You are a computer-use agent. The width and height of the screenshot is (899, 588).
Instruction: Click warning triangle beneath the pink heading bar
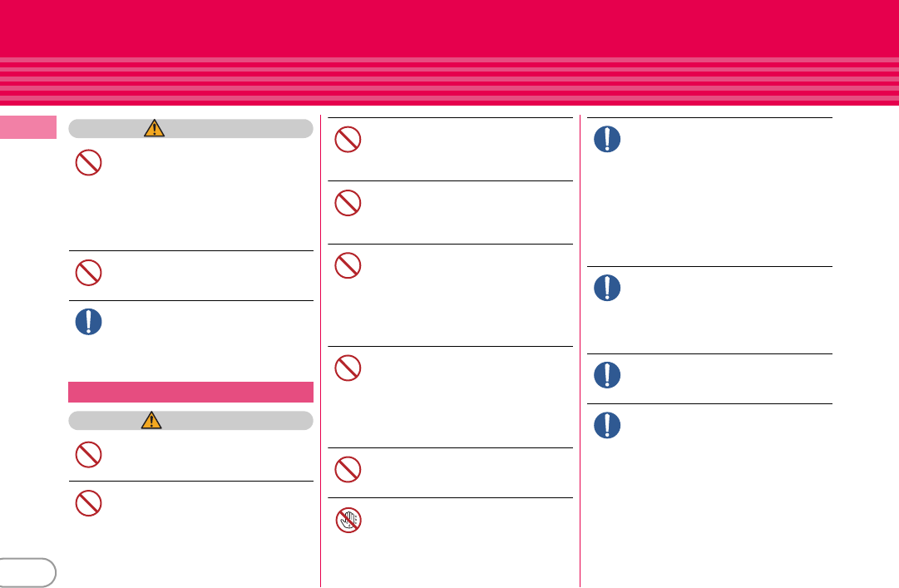tap(151, 420)
